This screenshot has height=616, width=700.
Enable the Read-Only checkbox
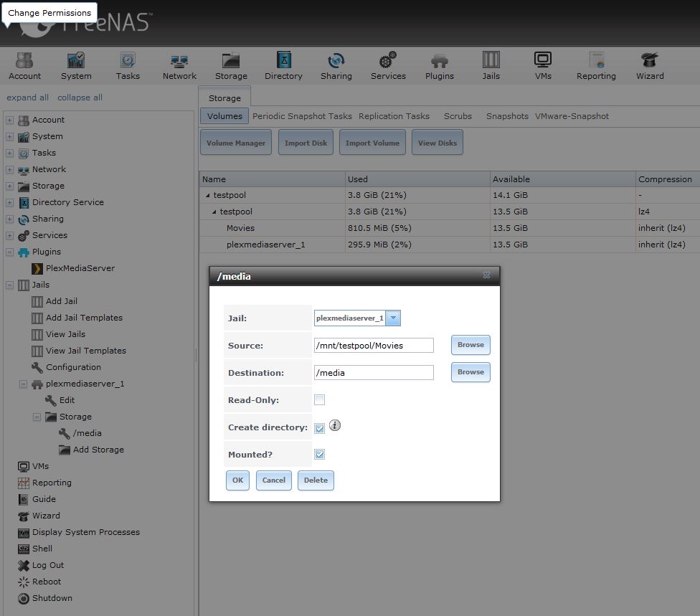(320, 400)
